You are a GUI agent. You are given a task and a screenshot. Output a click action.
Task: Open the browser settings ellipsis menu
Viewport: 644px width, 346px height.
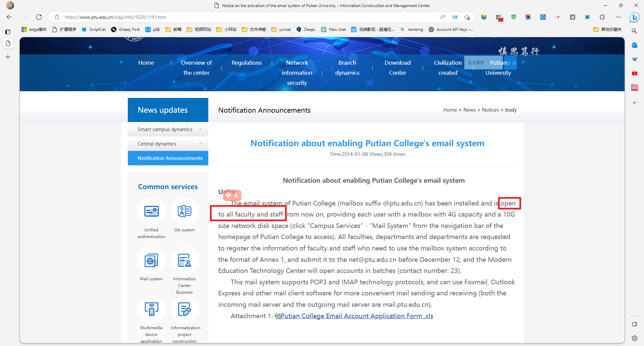coord(619,17)
